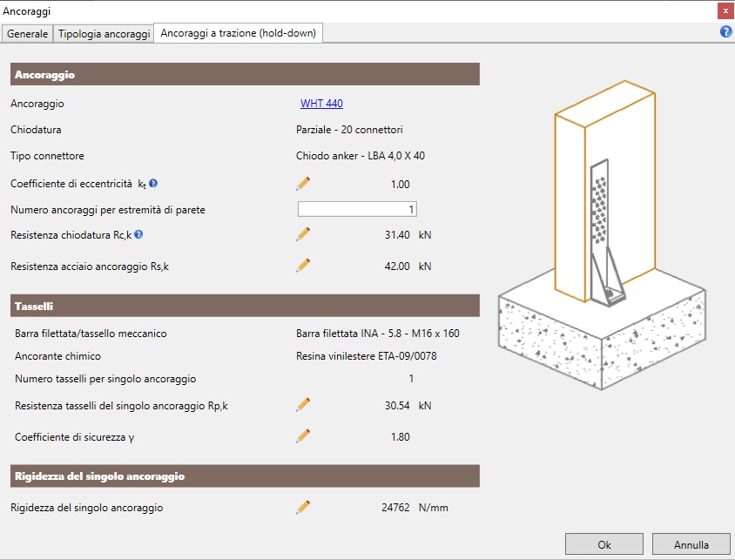Screen dimensions: 735x560
Task: Edit Resistenza acciaio ancoraggio Rs,k pencil icon
Action: pos(303,266)
